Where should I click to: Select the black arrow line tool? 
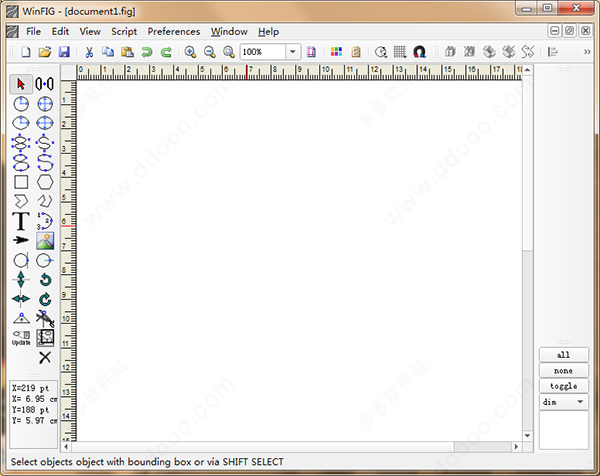tap(21, 240)
